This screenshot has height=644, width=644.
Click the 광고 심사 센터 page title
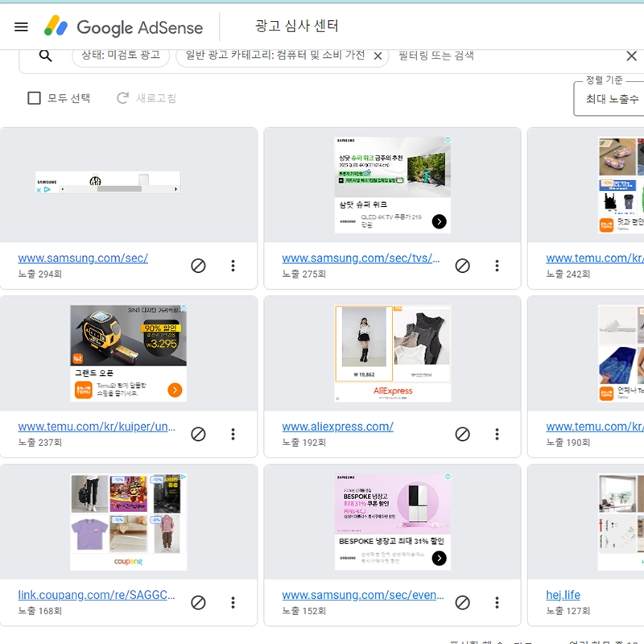click(296, 26)
